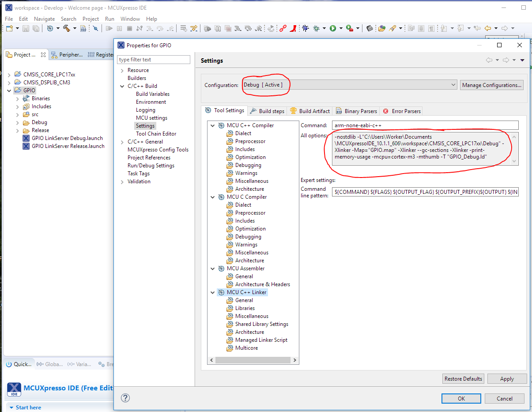Expand the C/C++ General tree node

[x=122, y=142]
